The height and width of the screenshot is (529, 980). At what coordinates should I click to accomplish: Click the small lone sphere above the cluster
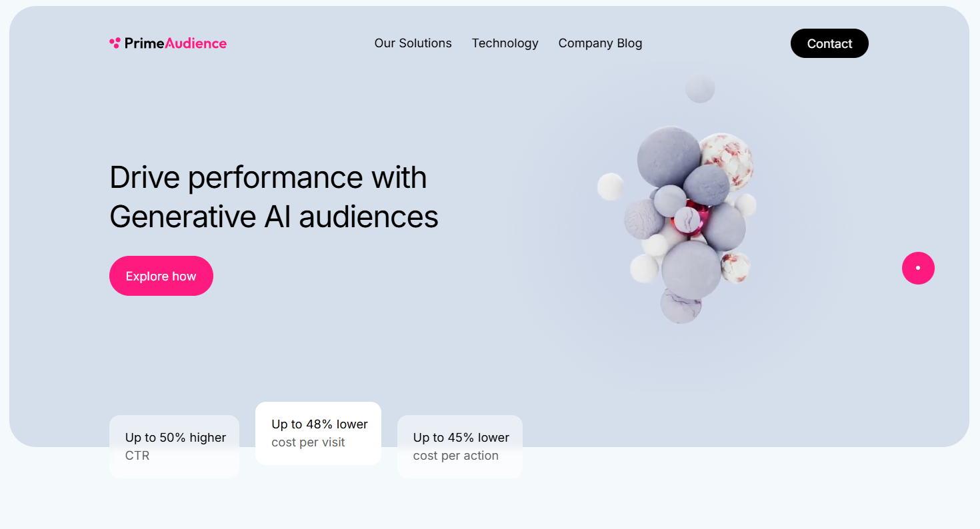pyautogui.click(x=700, y=88)
